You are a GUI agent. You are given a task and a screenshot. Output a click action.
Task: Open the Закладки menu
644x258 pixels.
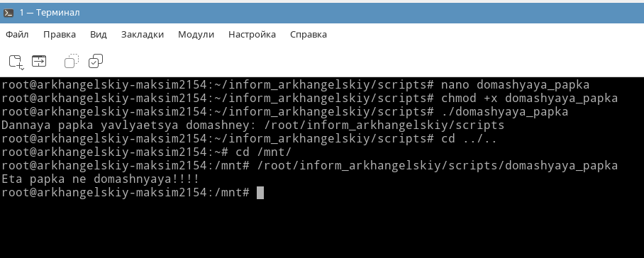(143, 35)
